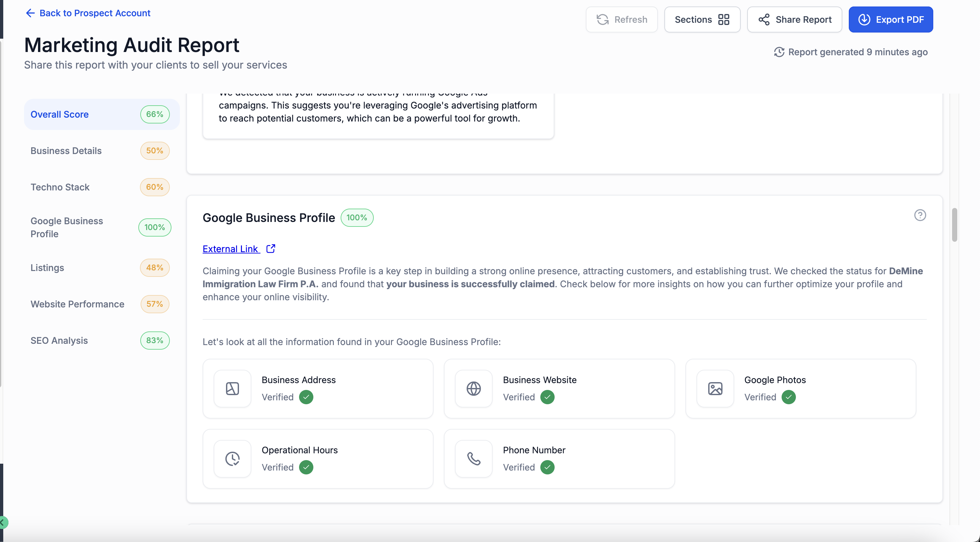This screenshot has height=542, width=980.
Task: Click the external link arrow icon
Action: (270, 249)
